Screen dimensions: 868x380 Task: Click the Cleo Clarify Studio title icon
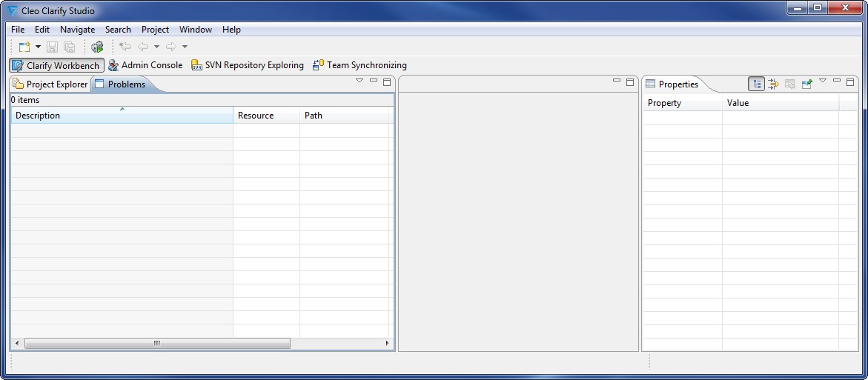(x=12, y=11)
